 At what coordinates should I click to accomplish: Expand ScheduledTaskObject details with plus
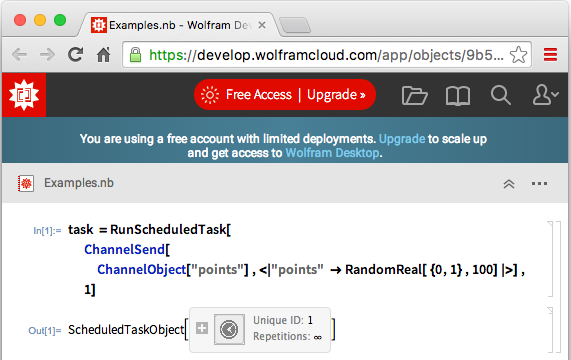202,328
